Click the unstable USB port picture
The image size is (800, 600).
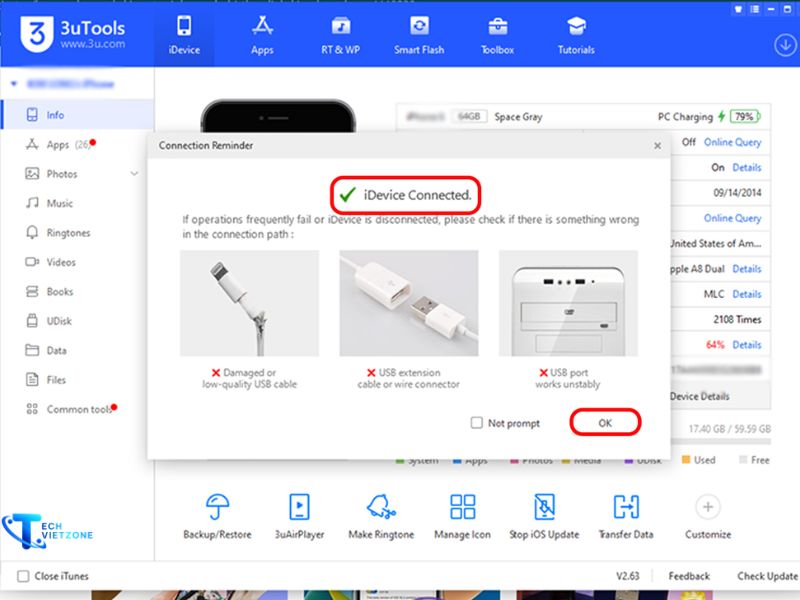pyautogui.click(x=568, y=303)
